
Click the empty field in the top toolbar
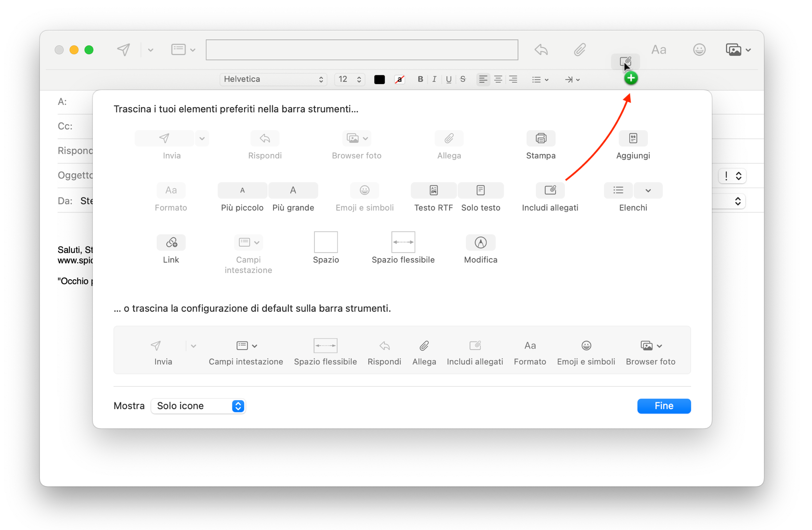(362, 49)
